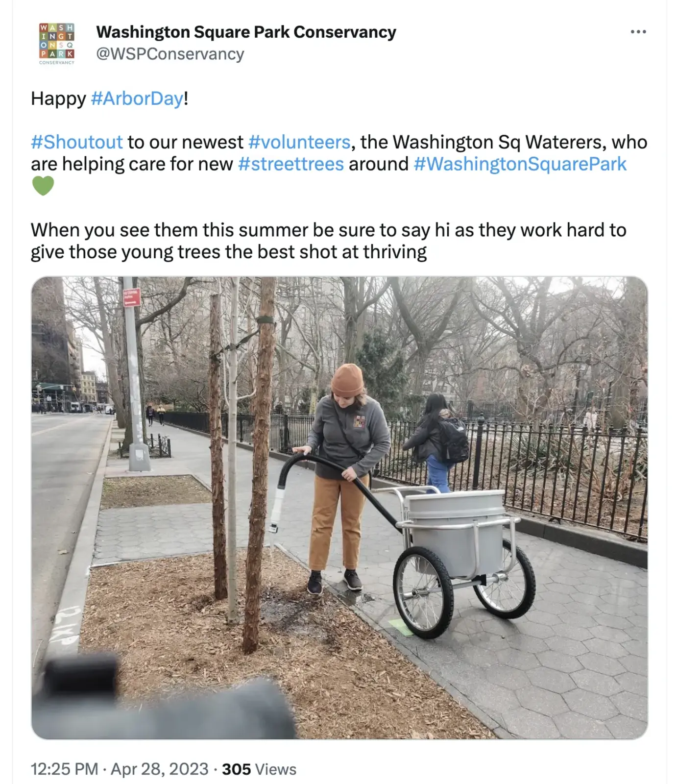
Task: Click the green heart emoji
Action: pos(43,186)
